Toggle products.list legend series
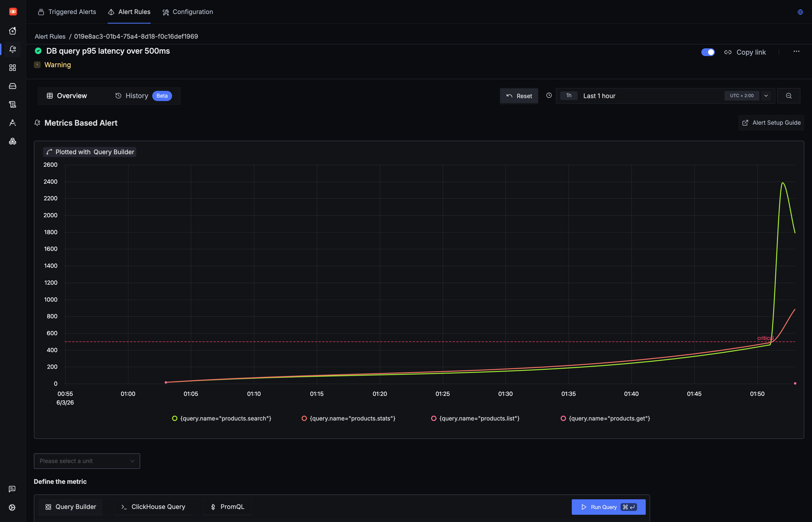The height and width of the screenshot is (522, 812). point(475,418)
